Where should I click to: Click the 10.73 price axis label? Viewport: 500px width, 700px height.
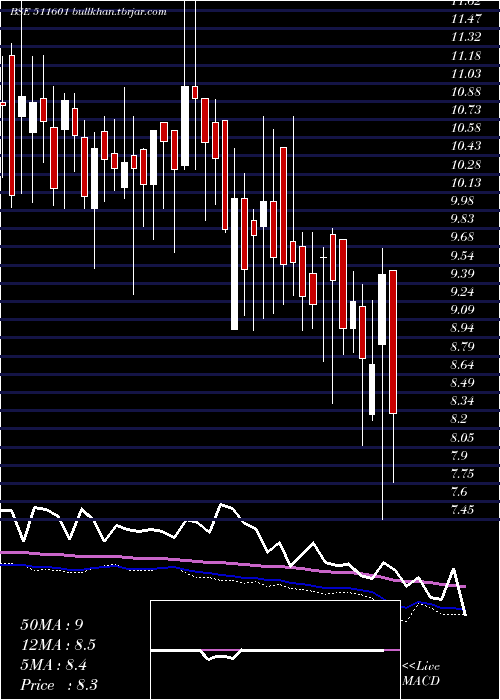(x=466, y=110)
